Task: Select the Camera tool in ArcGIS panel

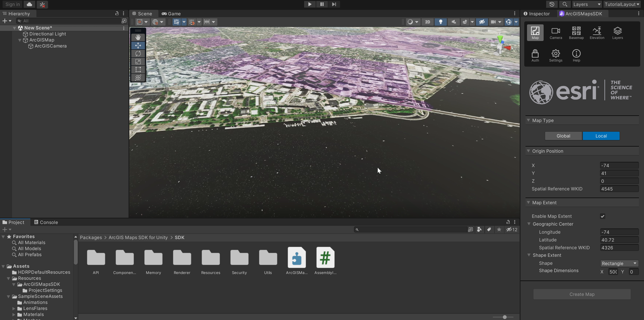Action: tap(555, 33)
